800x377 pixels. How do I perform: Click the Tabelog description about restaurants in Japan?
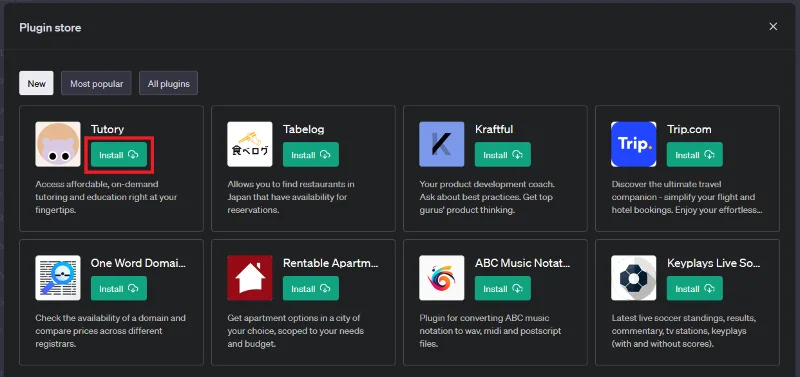291,197
